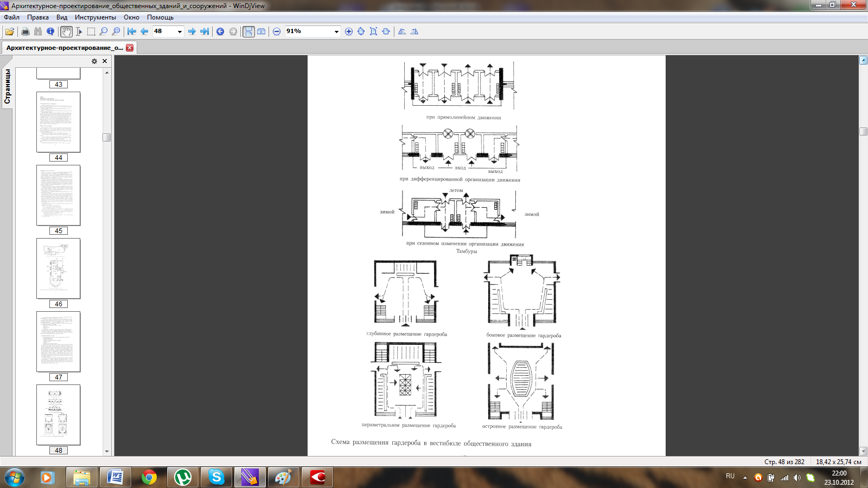Screen dimensions: 868x488
Task: Go to the next page
Action: tap(192, 31)
